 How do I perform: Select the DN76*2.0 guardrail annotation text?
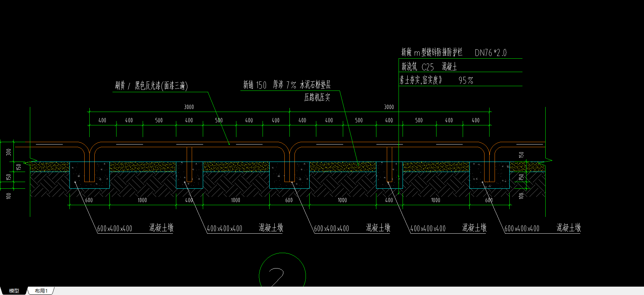point(491,53)
